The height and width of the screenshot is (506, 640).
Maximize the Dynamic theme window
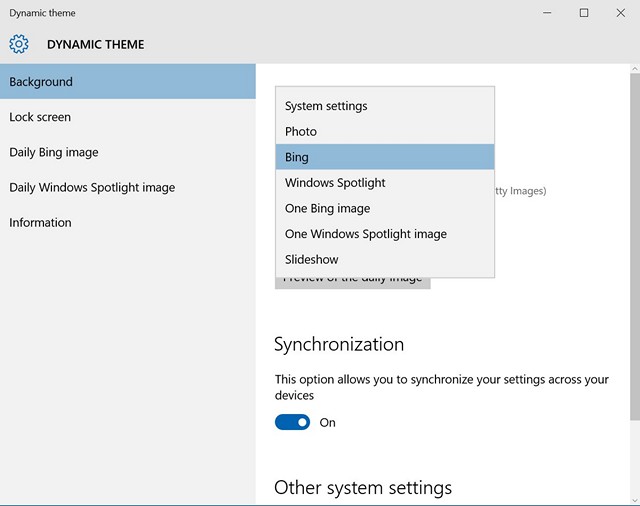click(584, 13)
